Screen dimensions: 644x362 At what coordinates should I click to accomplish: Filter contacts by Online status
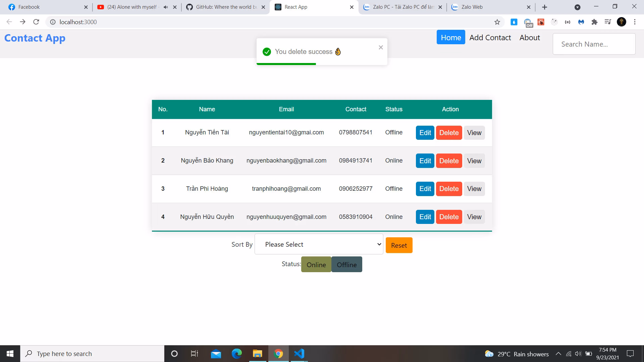(316, 264)
